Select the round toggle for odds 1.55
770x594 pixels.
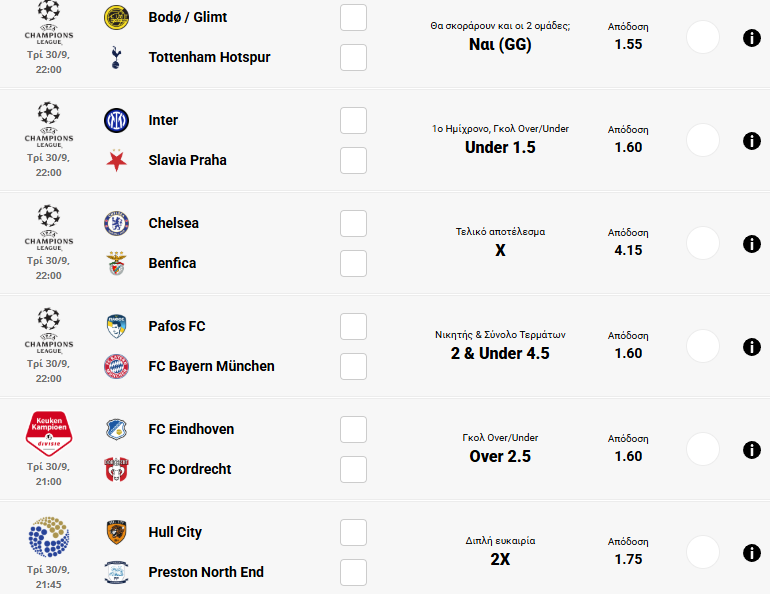(703, 38)
